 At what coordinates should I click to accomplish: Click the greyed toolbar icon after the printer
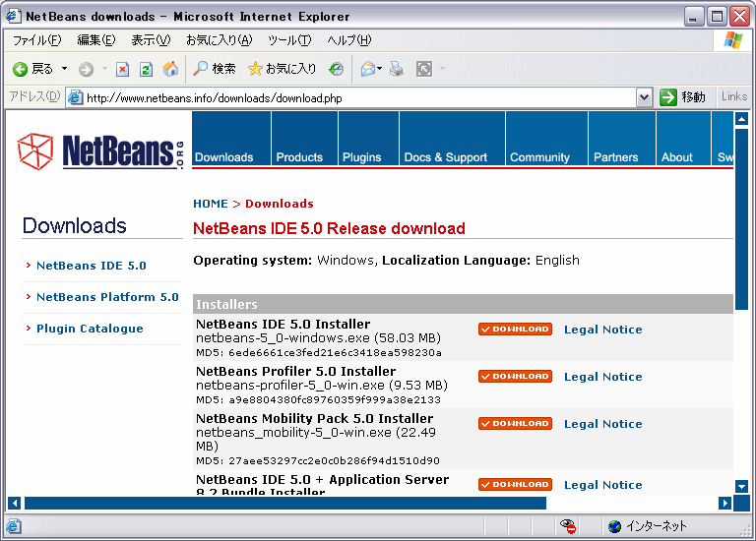click(x=424, y=70)
